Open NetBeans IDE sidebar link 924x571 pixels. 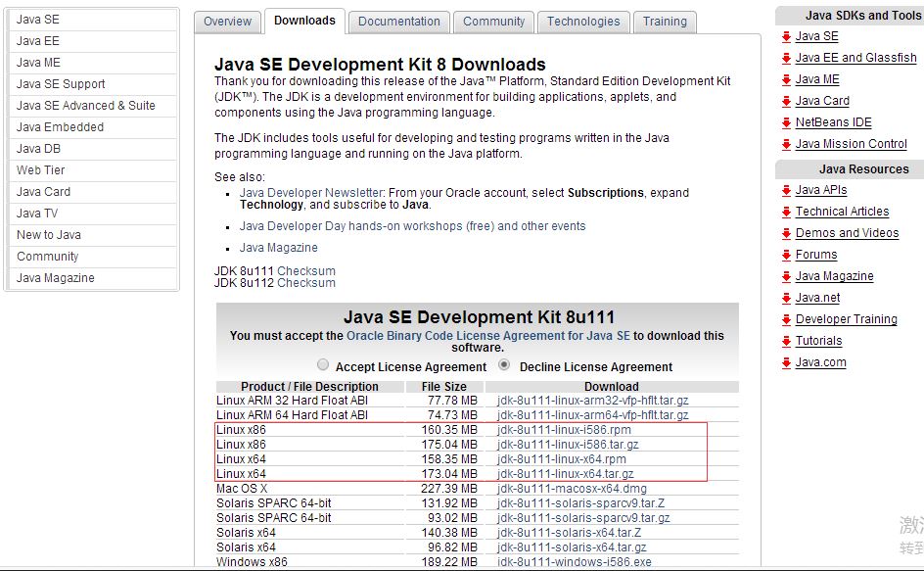[x=833, y=122]
